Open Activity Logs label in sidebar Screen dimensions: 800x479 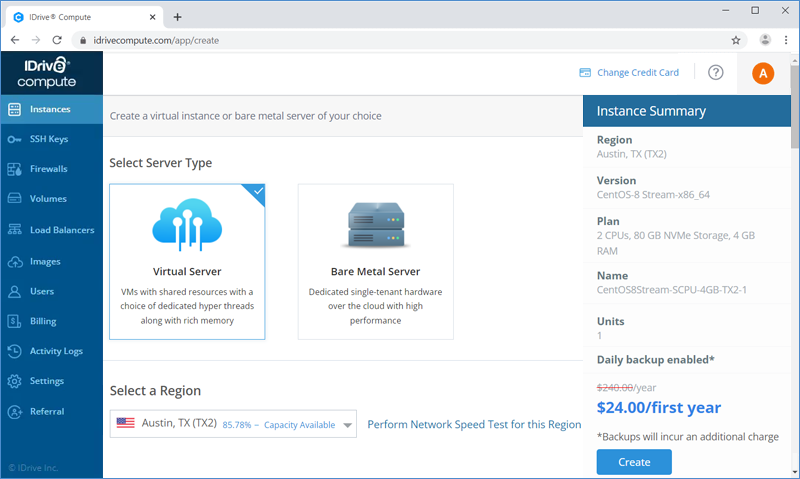tap(56, 351)
